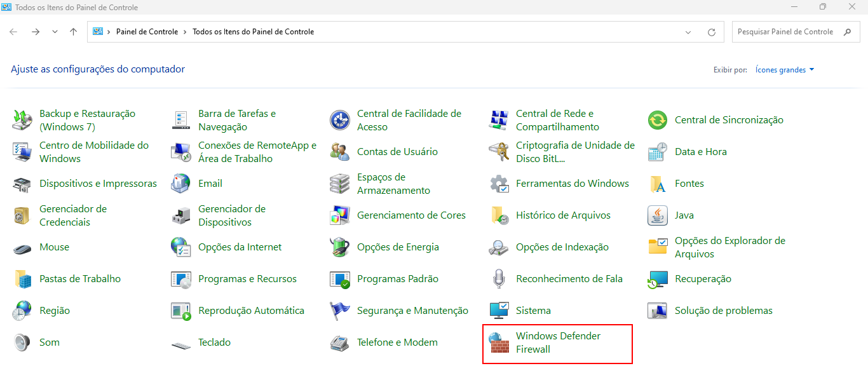The width and height of the screenshot is (868, 380).
Task: Click Centro de Mobilidade do Windows icon
Action: point(22,151)
